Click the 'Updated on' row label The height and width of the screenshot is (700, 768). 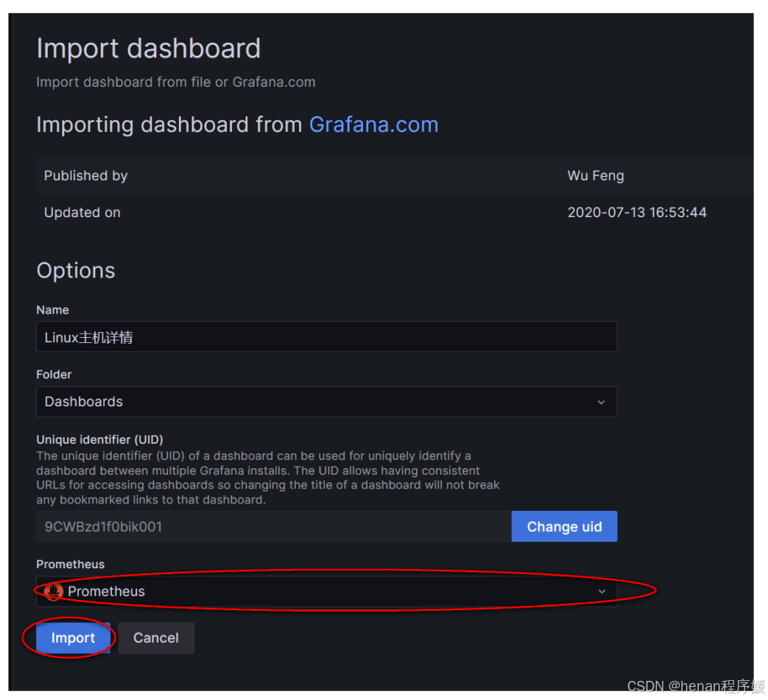[x=82, y=213]
